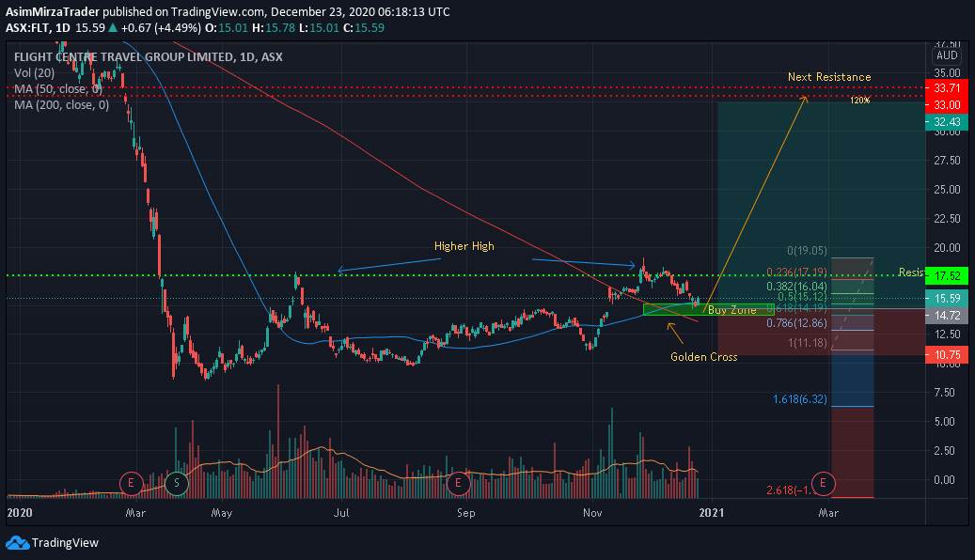The height and width of the screenshot is (560, 975).
Task: Click the 10.75 stop price label
Action: pos(947,355)
